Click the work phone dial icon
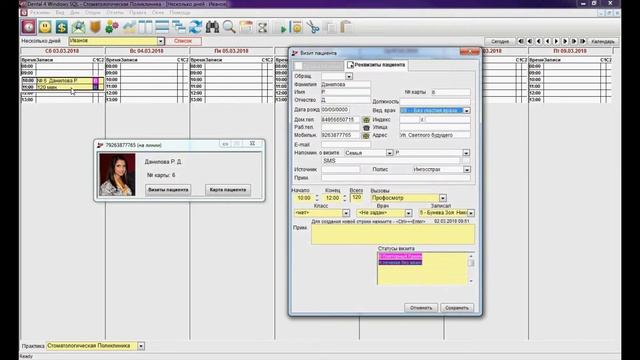This screenshot has height=360, width=640. pyautogui.click(x=366, y=127)
